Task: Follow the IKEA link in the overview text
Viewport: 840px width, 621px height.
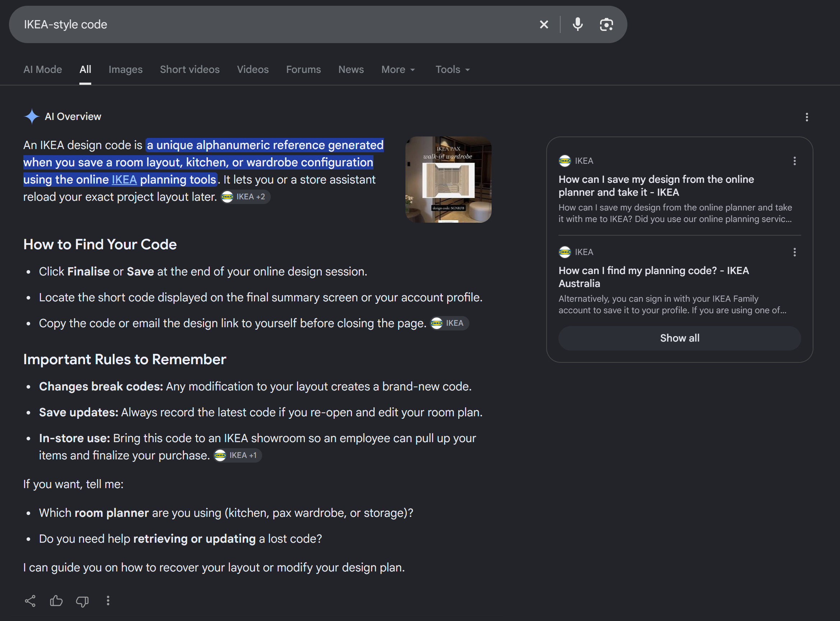Action: (124, 180)
